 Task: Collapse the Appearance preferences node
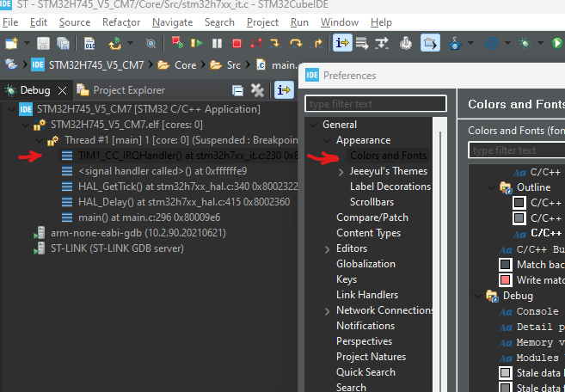(327, 140)
